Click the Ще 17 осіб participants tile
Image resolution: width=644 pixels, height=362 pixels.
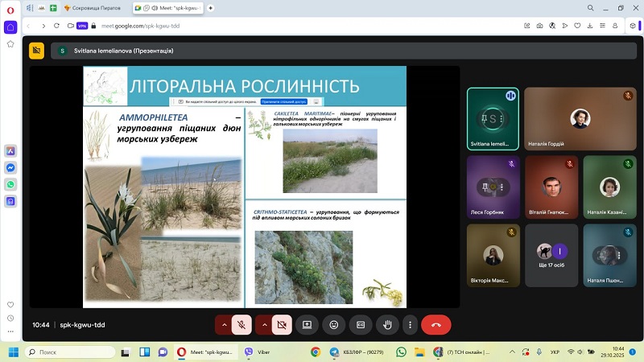[552, 256]
